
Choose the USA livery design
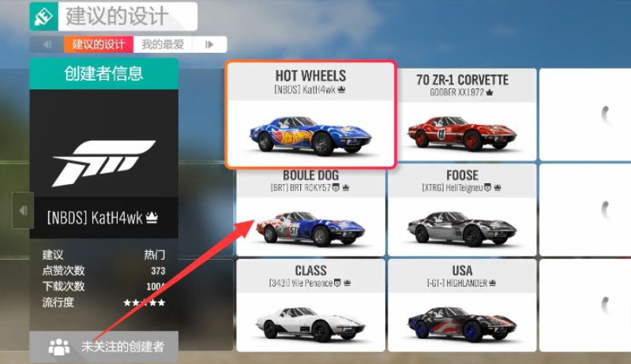pos(462,306)
